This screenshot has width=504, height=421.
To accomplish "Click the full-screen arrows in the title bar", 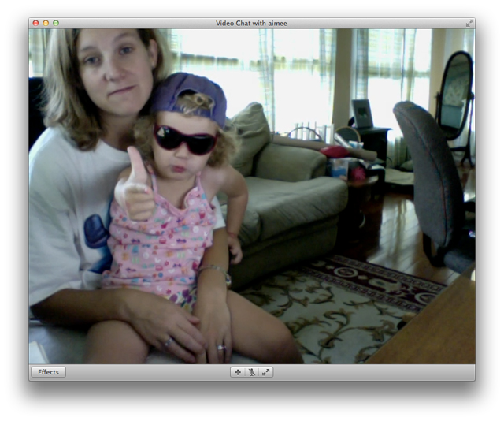I will pyautogui.click(x=469, y=24).
